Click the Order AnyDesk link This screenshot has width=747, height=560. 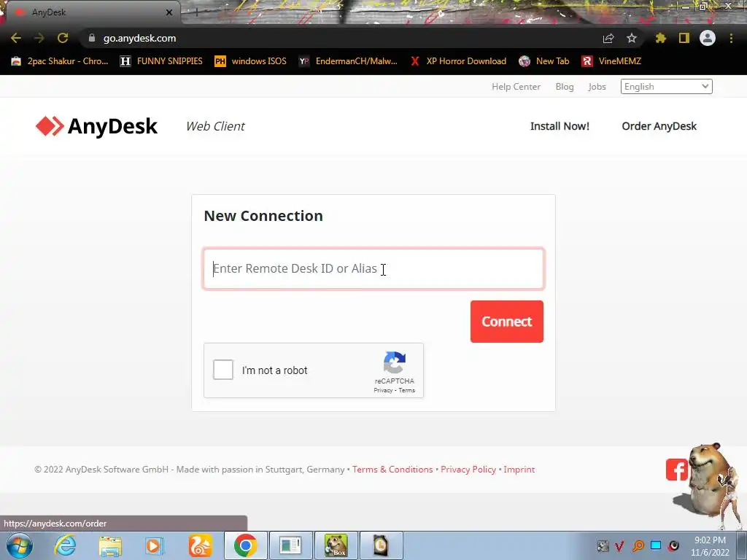(659, 126)
